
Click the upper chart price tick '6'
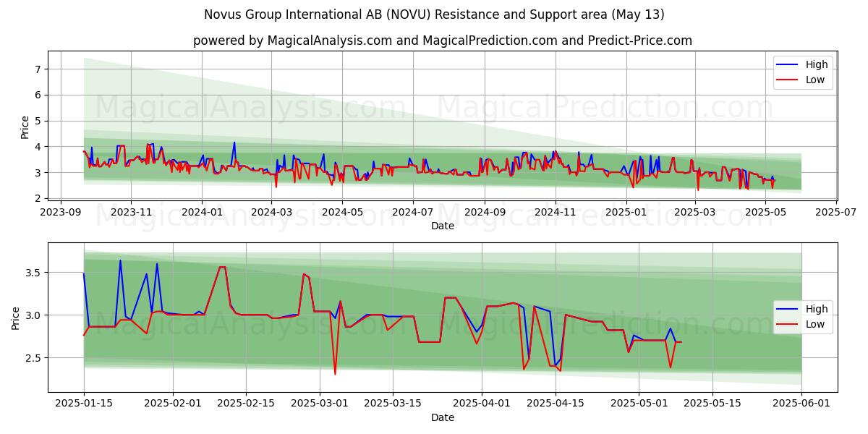(39, 95)
